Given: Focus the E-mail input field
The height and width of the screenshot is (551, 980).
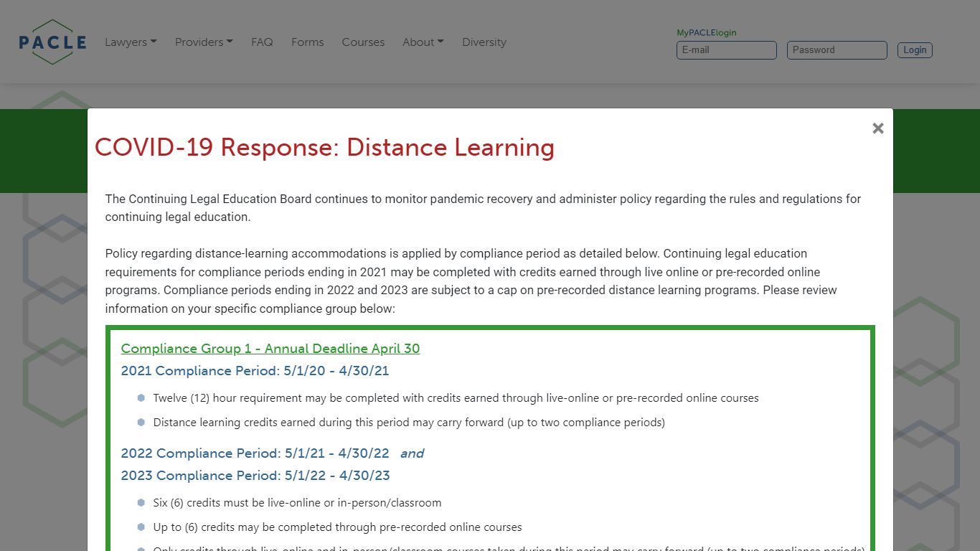Looking at the screenshot, I should click(x=727, y=50).
